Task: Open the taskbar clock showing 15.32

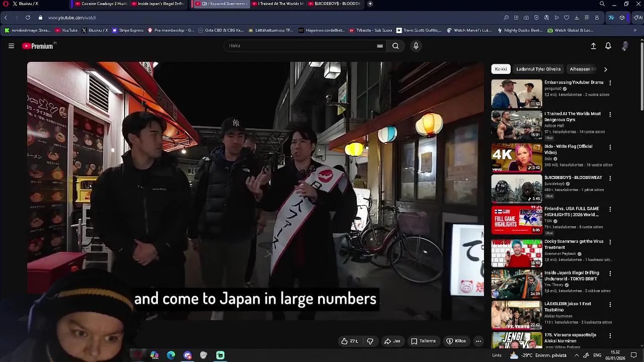Action: pyautogui.click(x=615, y=355)
